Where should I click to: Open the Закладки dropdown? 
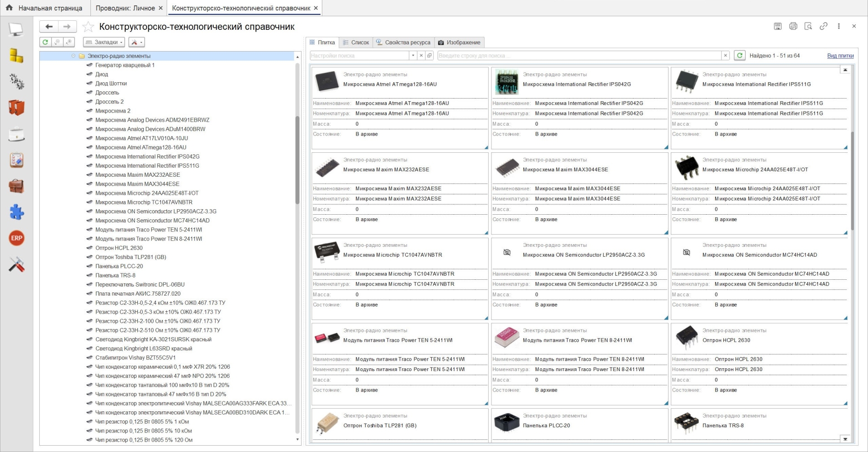[x=104, y=42]
